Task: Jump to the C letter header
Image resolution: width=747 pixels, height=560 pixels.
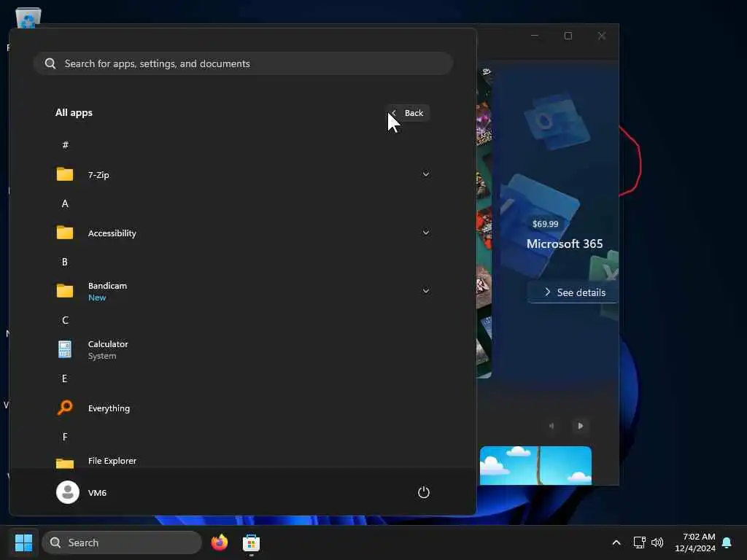Action: [x=65, y=321]
